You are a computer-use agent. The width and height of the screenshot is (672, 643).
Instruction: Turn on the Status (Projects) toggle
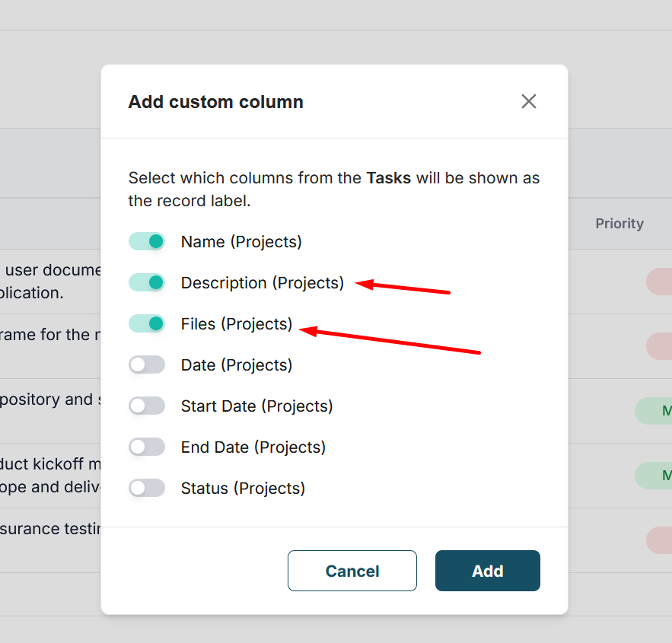click(x=147, y=489)
